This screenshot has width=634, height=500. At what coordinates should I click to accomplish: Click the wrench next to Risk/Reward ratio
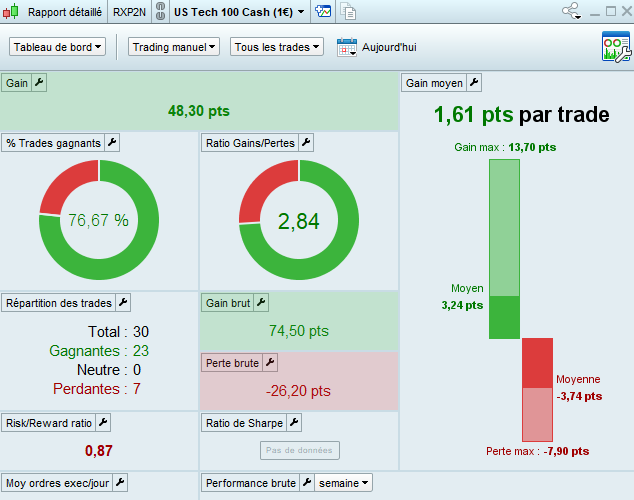[x=103, y=423]
